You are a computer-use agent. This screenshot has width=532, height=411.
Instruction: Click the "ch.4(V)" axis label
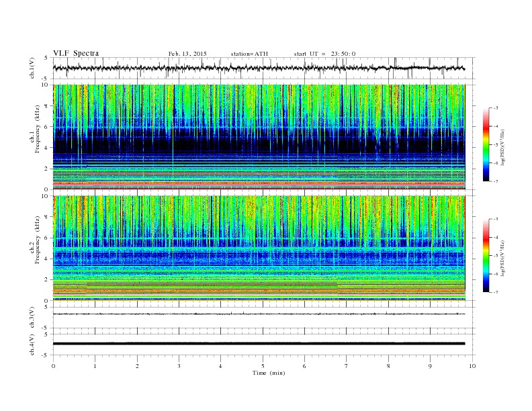(x=32, y=345)
